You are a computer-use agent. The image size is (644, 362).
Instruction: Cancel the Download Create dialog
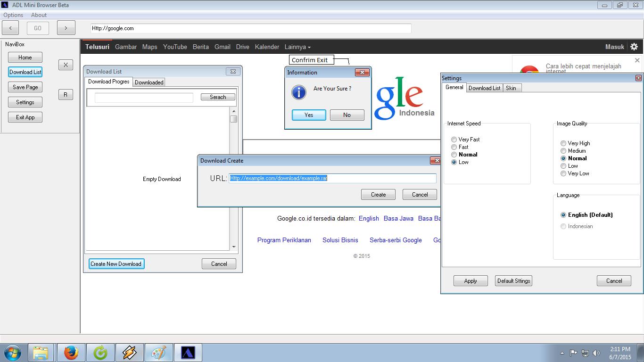point(420,195)
